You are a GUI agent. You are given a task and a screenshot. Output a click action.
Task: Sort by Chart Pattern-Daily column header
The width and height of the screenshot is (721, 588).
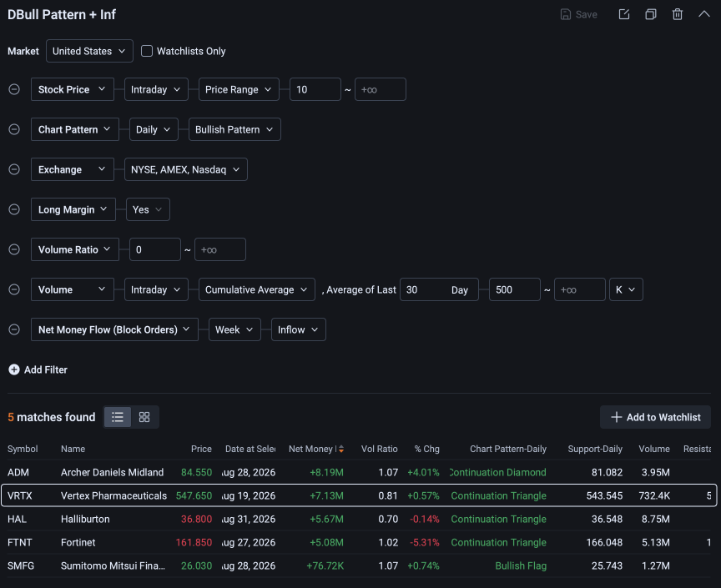coord(507,450)
